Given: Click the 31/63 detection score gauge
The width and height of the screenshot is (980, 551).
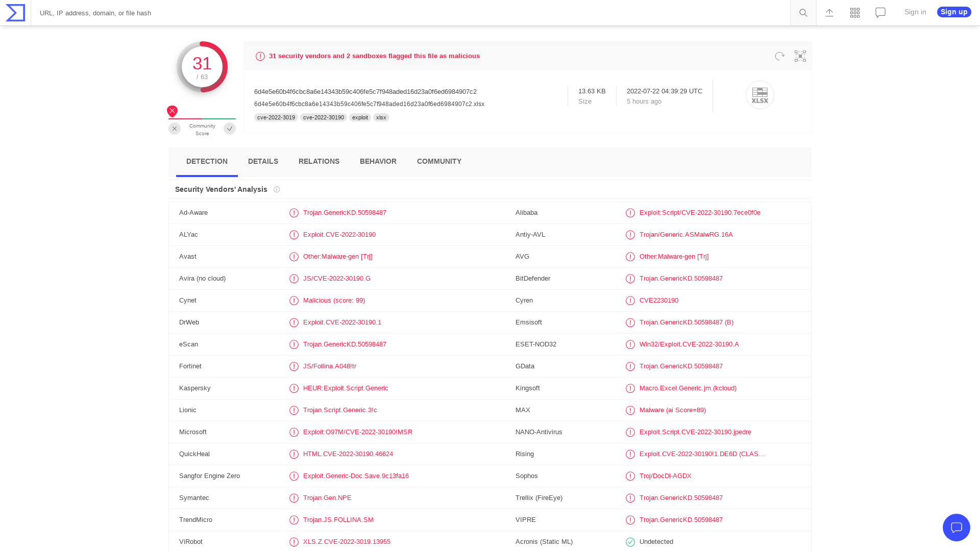Looking at the screenshot, I should (202, 67).
